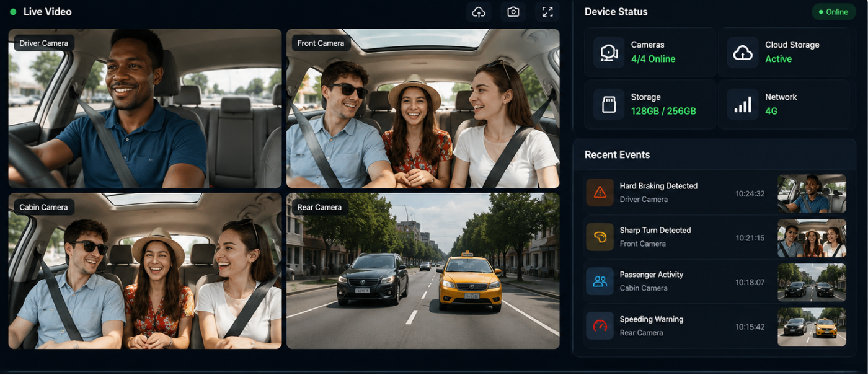Click the Hard Braking warning triangle icon
The height and width of the screenshot is (375, 868).
(600, 192)
